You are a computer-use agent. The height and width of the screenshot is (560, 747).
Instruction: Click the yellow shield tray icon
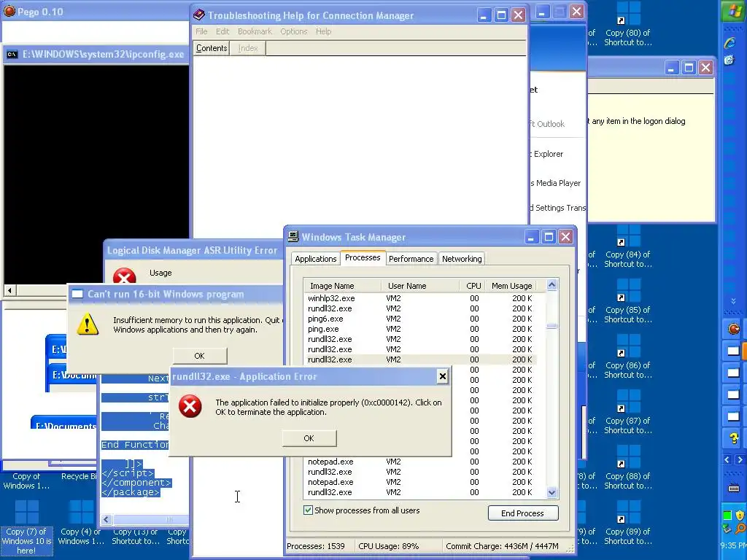click(x=740, y=515)
